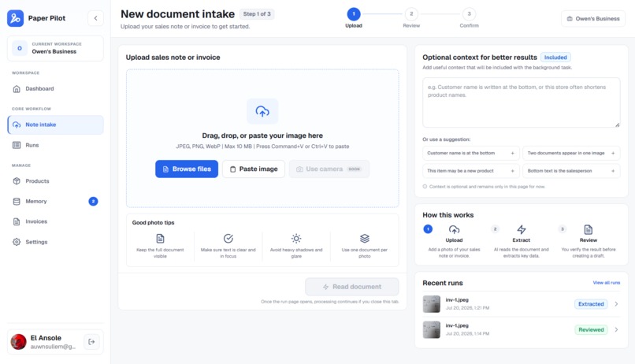Click the Settings gear icon
635x364 pixels.
(17, 242)
